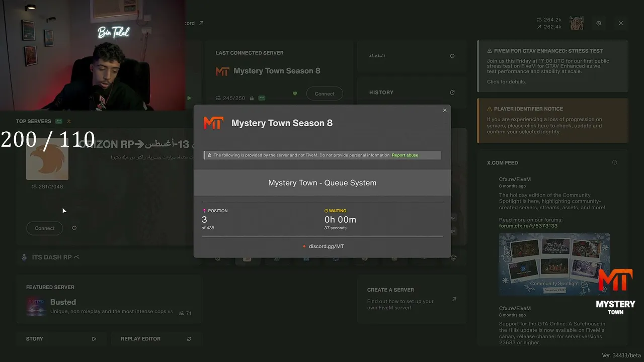Click the Mystery Town Season 8 server name

coord(277,71)
